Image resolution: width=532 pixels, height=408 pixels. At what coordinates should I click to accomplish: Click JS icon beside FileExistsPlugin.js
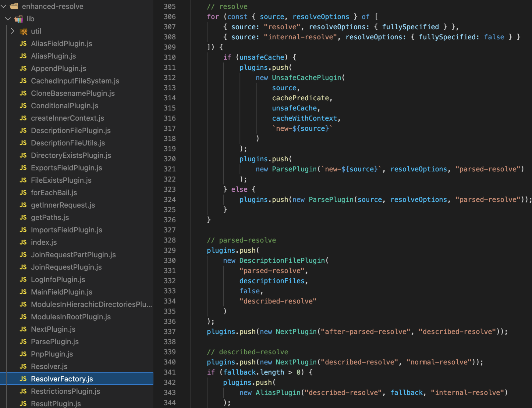tap(23, 180)
